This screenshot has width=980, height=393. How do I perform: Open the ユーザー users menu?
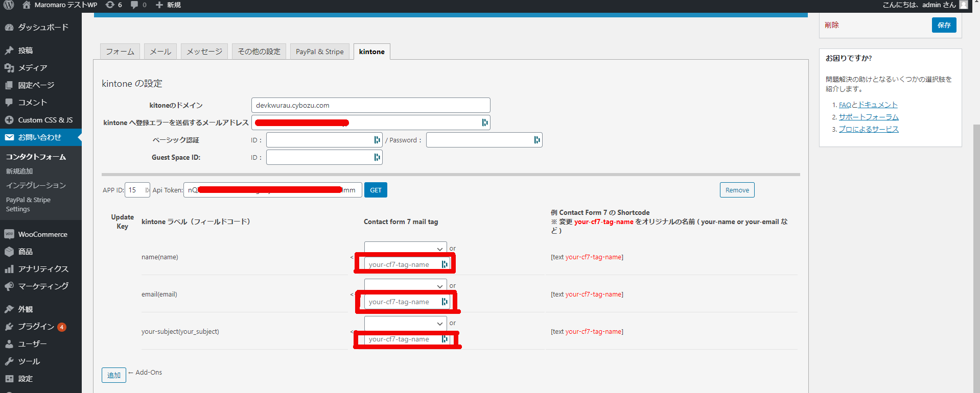click(x=41, y=344)
